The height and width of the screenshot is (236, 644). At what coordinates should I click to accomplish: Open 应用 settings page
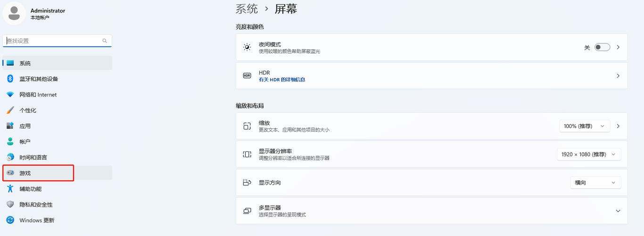coord(58,126)
